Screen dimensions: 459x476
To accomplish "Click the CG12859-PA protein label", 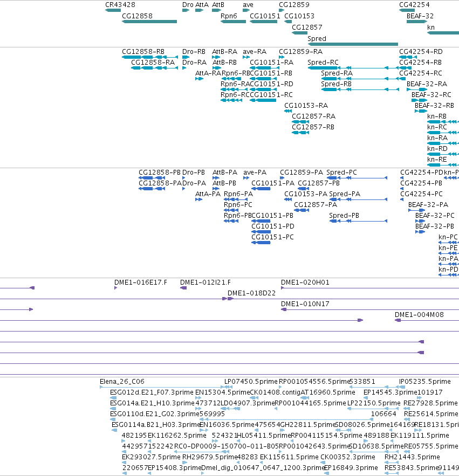I will click(302, 173).
